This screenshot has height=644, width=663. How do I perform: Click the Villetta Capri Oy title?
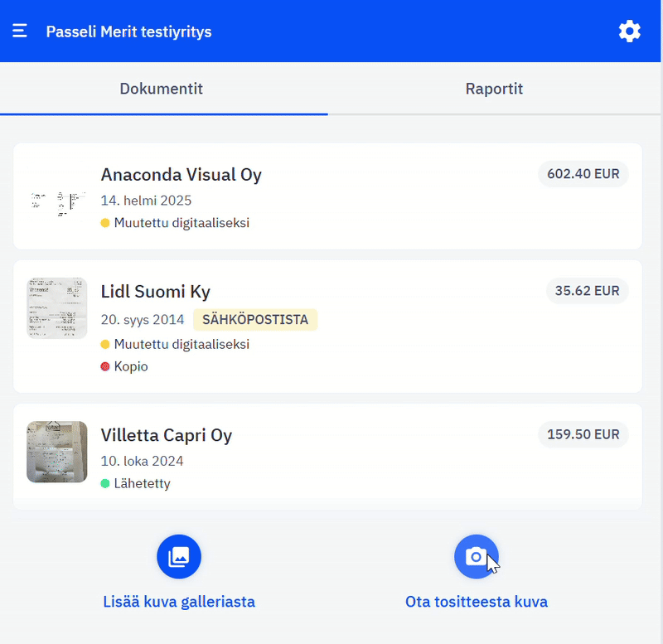tap(167, 435)
